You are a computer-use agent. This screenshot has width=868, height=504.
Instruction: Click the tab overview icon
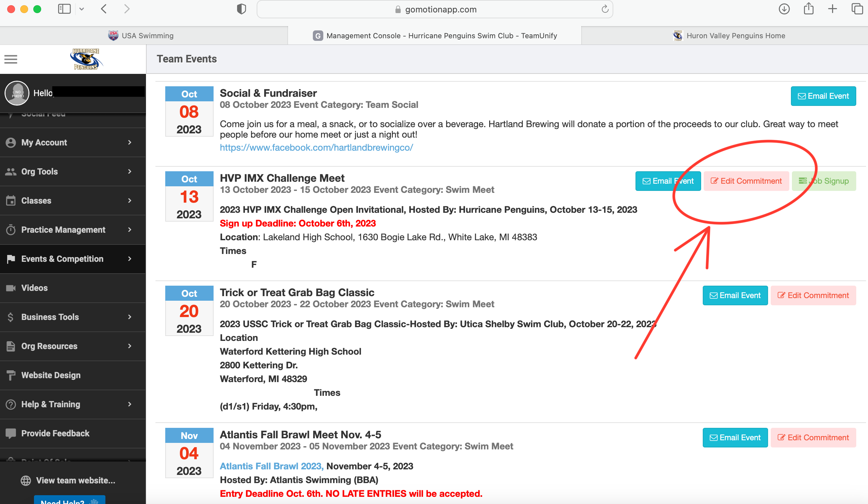coord(857,9)
